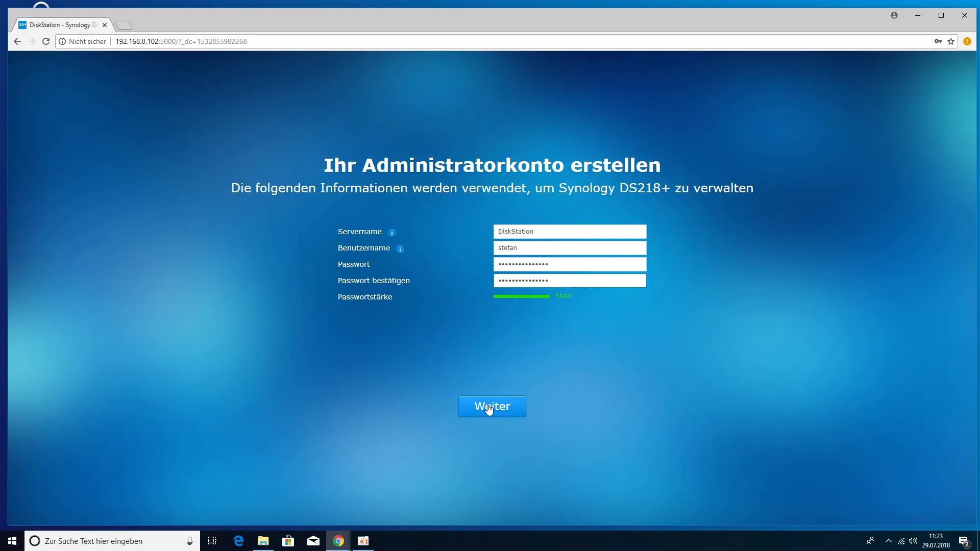Viewport: 980px width, 551px height.
Task: Open Microsoft Store from the taskbar
Action: click(288, 541)
